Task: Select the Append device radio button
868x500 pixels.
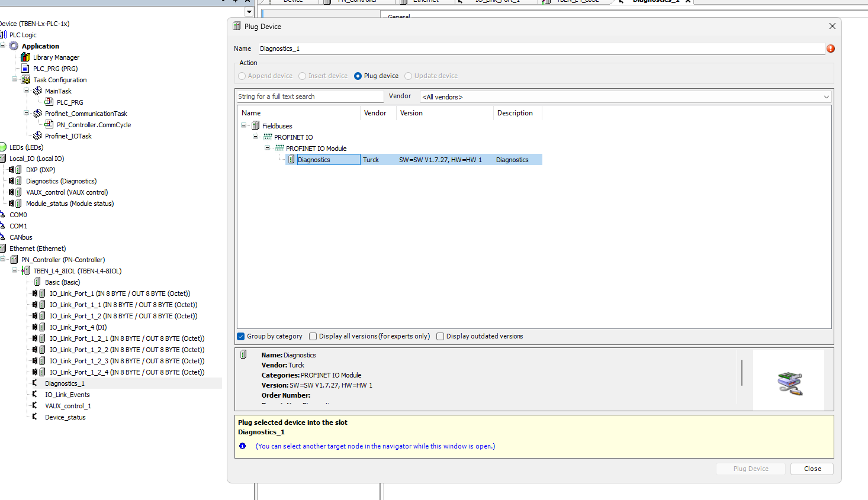Action: point(242,76)
